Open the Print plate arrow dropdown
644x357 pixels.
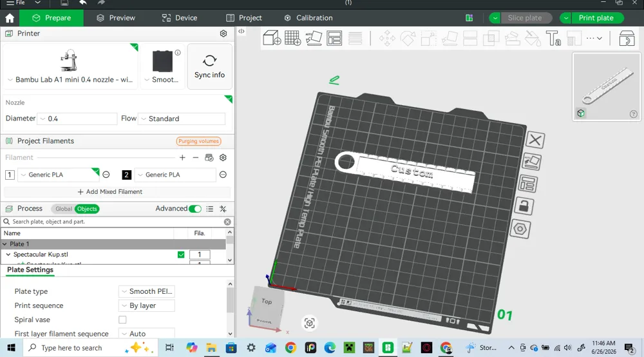pyautogui.click(x=565, y=18)
